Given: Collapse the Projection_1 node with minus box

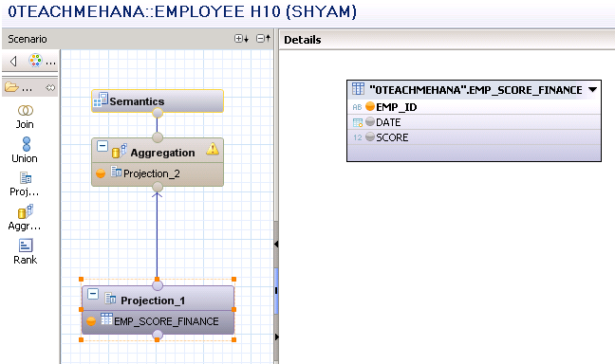Looking at the screenshot, I should click(93, 294).
